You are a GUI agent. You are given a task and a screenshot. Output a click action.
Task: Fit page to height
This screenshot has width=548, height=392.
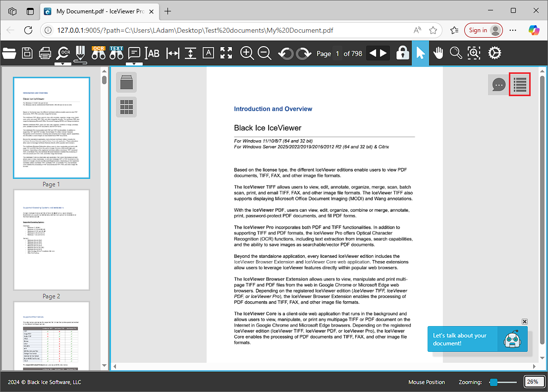coord(190,54)
